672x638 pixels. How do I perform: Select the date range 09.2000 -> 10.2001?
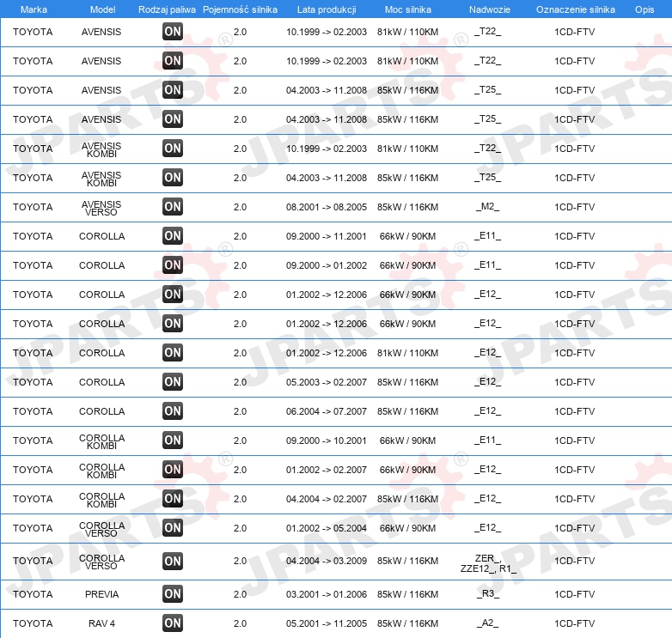point(327,441)
